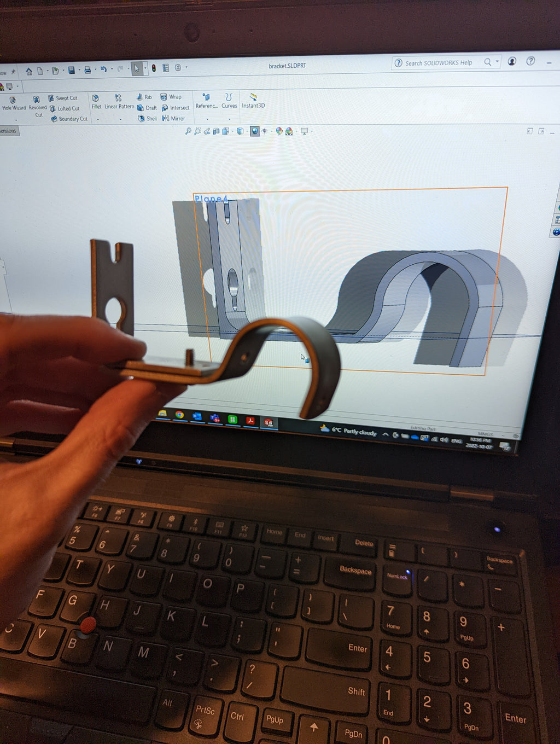Save the part with the floppy icon
Image resolution: width=560 pixels, height=744 pixels.
pos(71,71)
